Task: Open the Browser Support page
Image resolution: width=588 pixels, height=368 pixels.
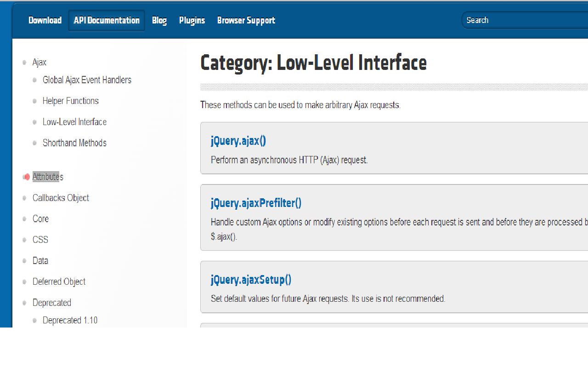Action: (x=246, y=20)
